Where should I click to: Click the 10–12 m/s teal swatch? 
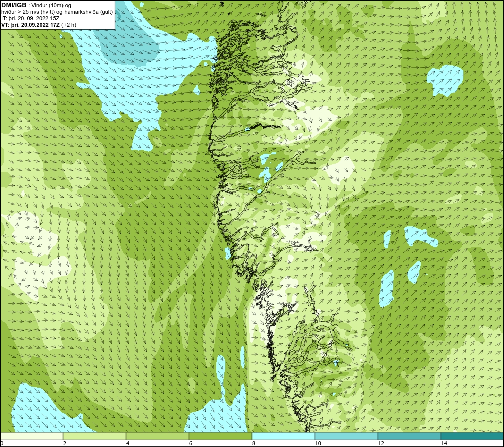[346, 436]
